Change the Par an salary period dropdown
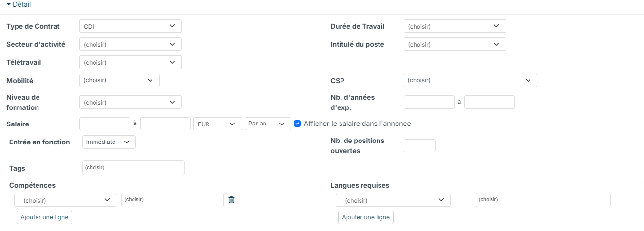 268,124
